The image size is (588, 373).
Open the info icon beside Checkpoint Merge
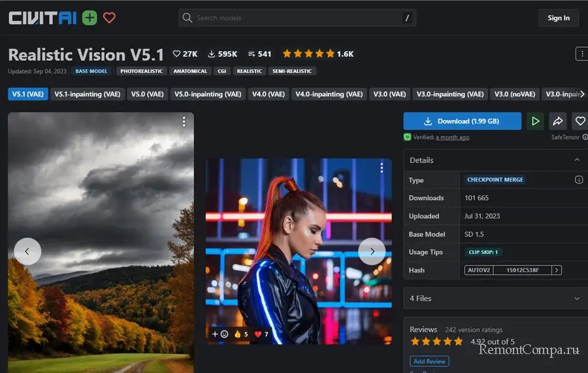coord(578,180)
